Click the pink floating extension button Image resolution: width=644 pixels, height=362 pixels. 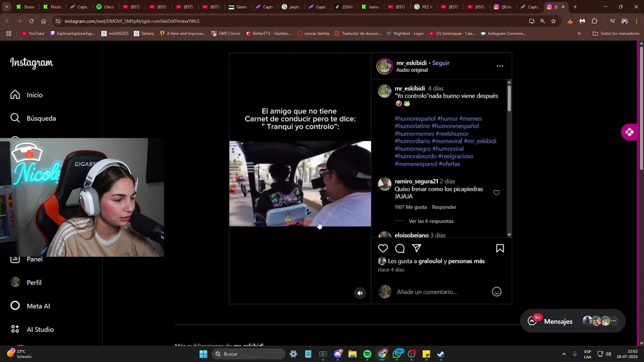coord(629,132)
